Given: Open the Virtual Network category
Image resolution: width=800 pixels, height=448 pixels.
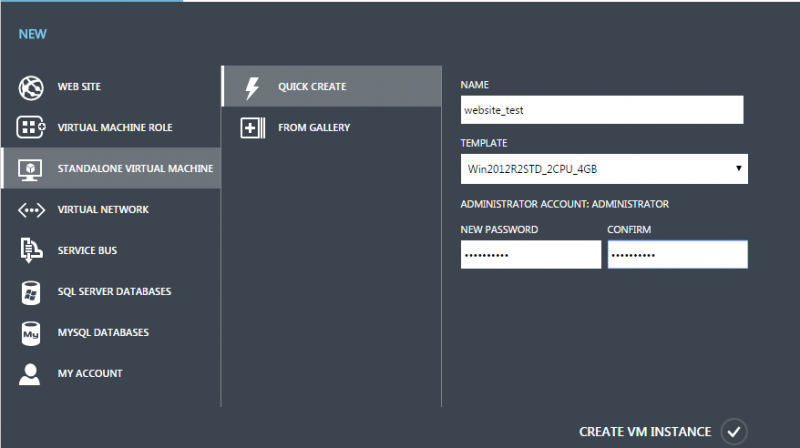Looking at the screenshot, I should 103,210.
